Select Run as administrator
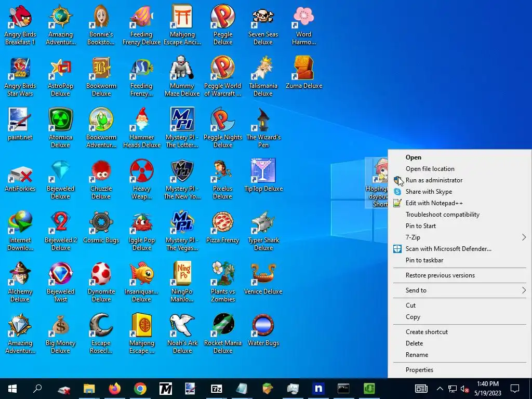This screenshot has height=399, width=532. 460,180
